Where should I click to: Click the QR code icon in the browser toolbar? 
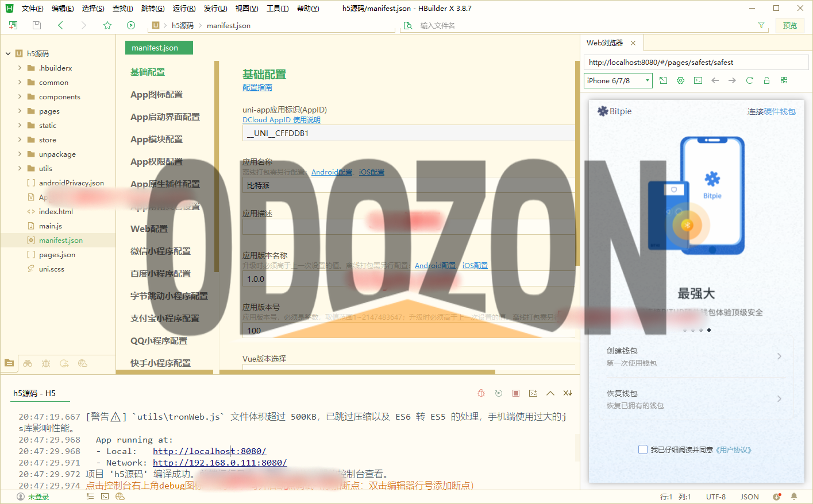pyautogui.click(x=784, y=80)
